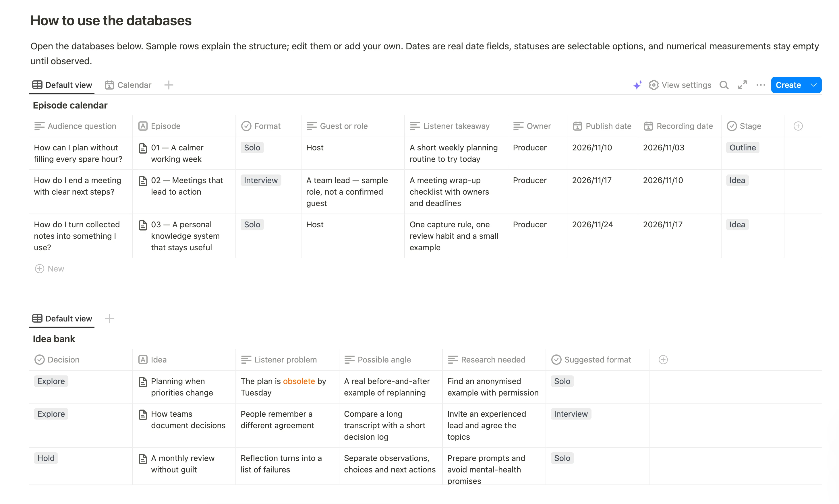This screenshot has height=504, width=839.
Task: Open page icon for 01 — A calmer working week
Action: point(143,148)
